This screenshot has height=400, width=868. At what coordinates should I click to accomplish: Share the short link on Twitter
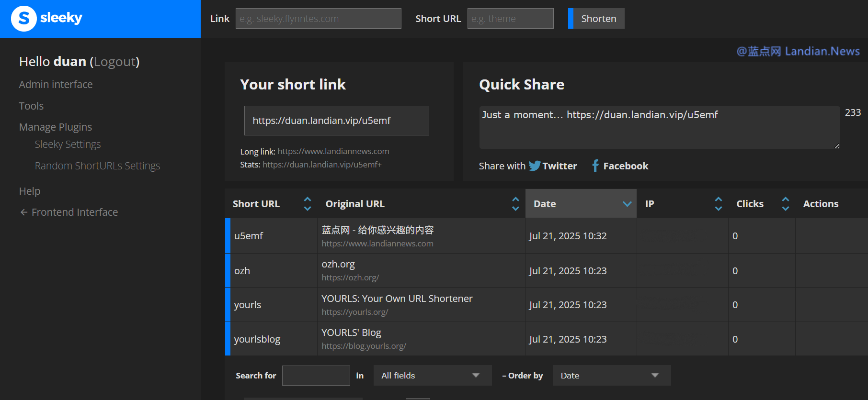coord(553,166)
